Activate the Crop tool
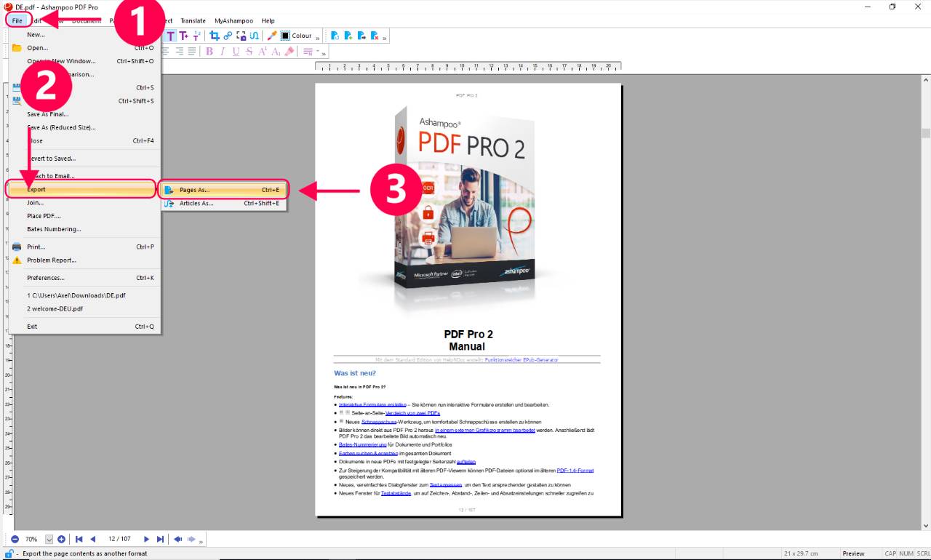The width and height of the screenshot is (931, 560). [x=215, y=35]
